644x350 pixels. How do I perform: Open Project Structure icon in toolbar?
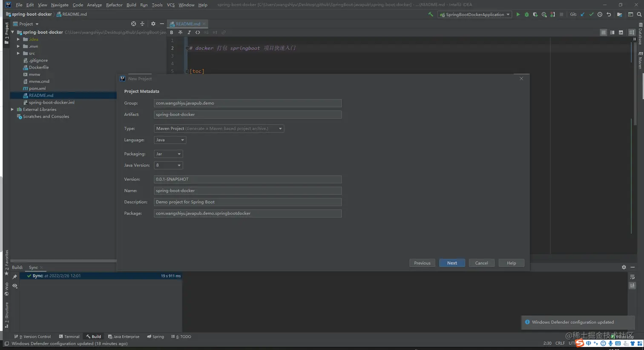[619, 14]
